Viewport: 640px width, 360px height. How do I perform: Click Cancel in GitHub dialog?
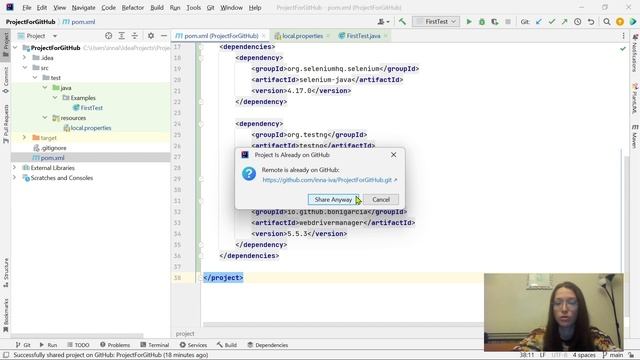(x=381, y=200)
